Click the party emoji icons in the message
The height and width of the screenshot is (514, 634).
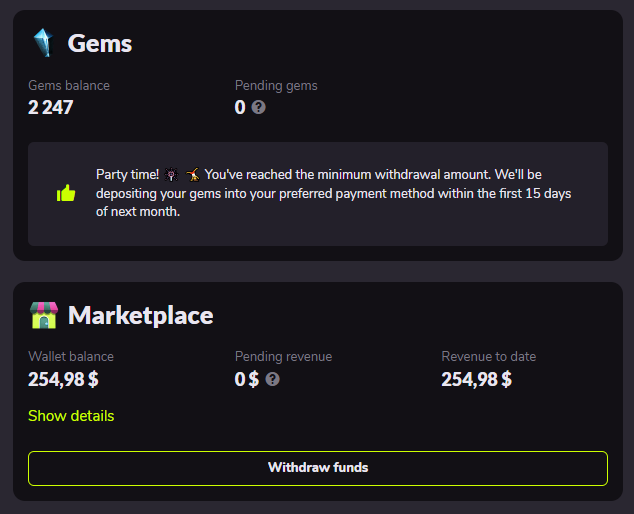[180, 175]
